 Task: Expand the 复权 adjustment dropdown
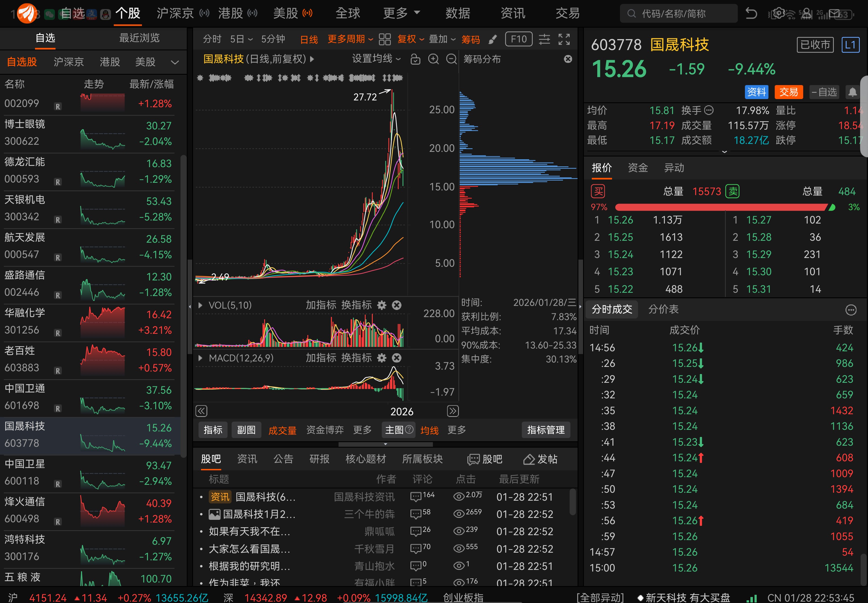coord(410,39)
